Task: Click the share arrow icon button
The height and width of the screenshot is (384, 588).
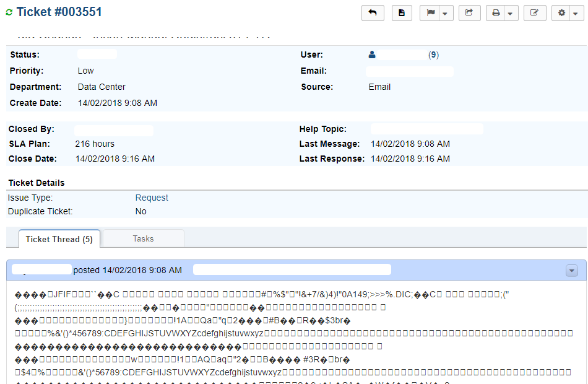Action: [470, 13]
